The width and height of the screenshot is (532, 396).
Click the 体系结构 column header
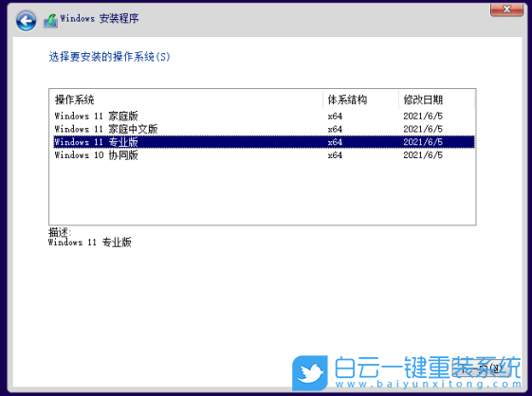tap(360, 99)
